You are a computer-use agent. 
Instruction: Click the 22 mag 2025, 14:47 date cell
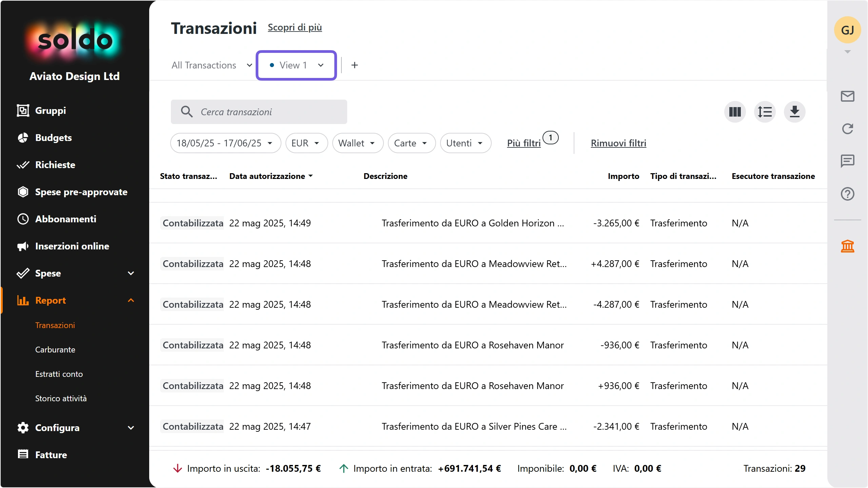[x=270, y=426]
